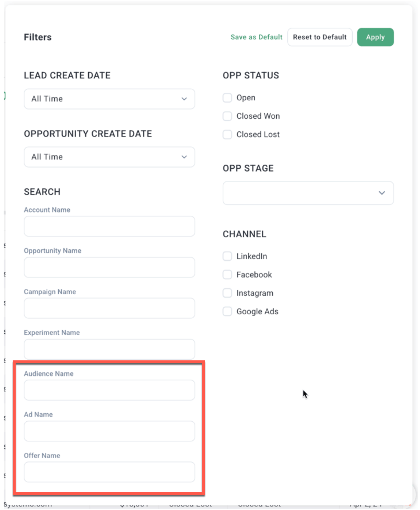The height and width of the screenshot is (510, 420).
Task: Reset filters to default settings
Action: tap(319, 37)
